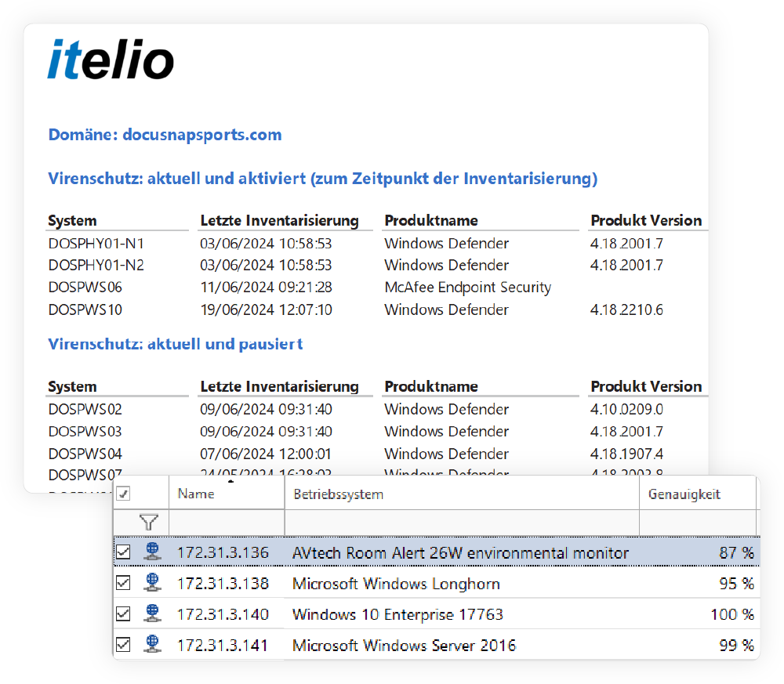Click version number 4.18.1907.4
784x684 pixels.
coord(626,454)
